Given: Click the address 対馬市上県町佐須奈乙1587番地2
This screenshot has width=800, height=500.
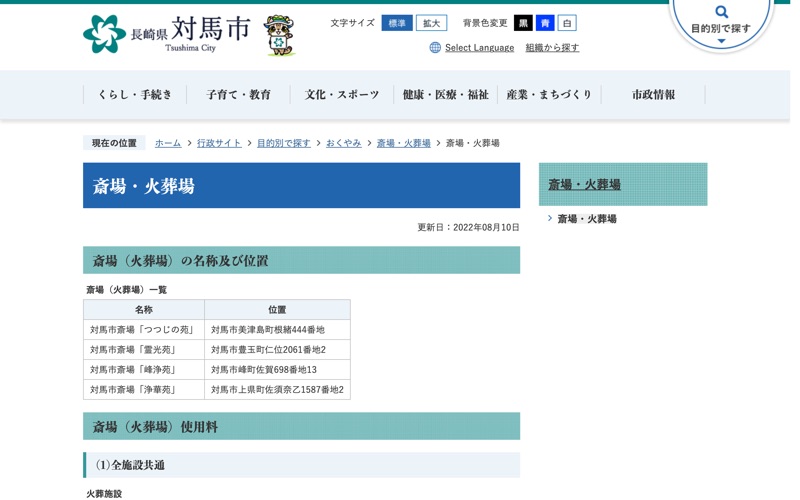Looking at the screenshot, I should tap(277, 389).
